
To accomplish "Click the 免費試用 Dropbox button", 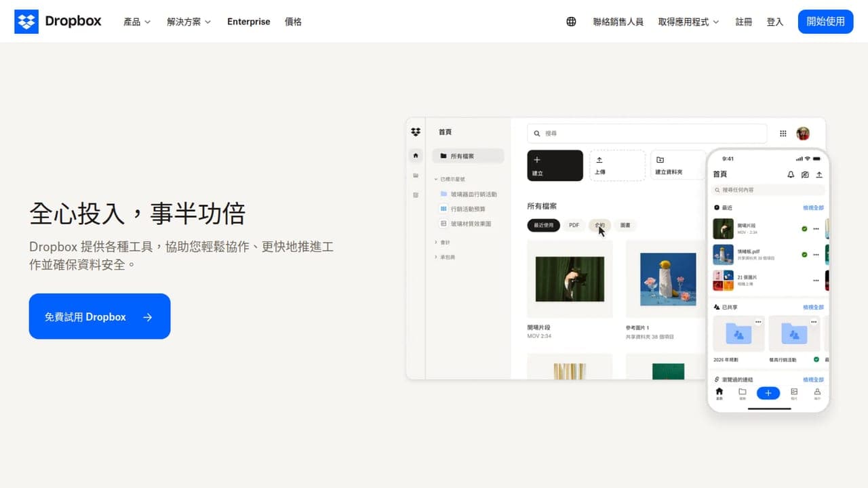I will (100, 317).
